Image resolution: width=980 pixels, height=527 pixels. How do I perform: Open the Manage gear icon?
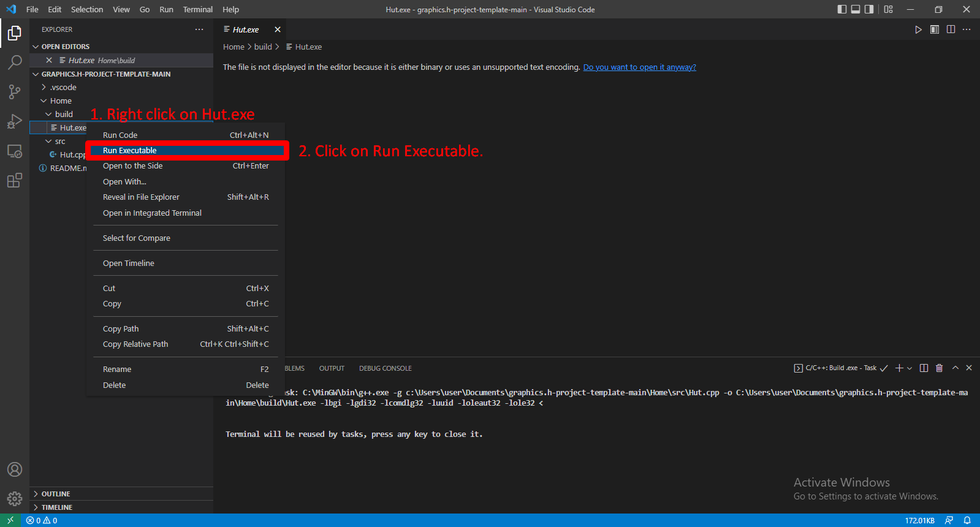[x=15, y=499]
